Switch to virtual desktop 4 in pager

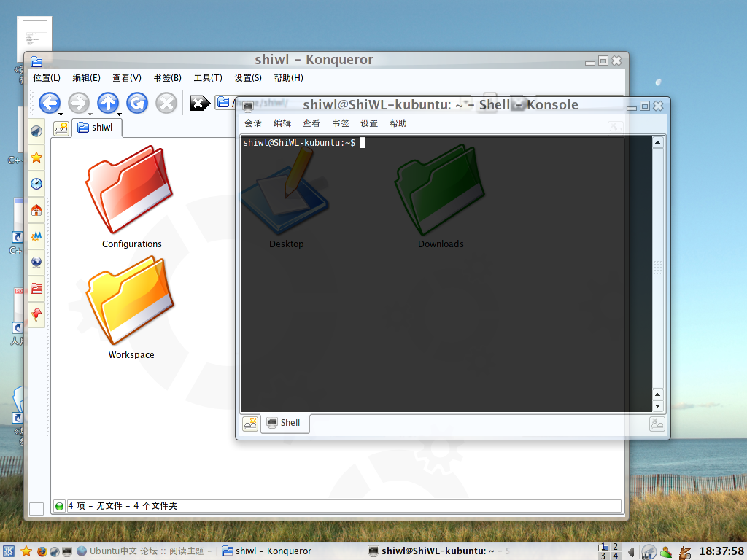click(616, 556)
